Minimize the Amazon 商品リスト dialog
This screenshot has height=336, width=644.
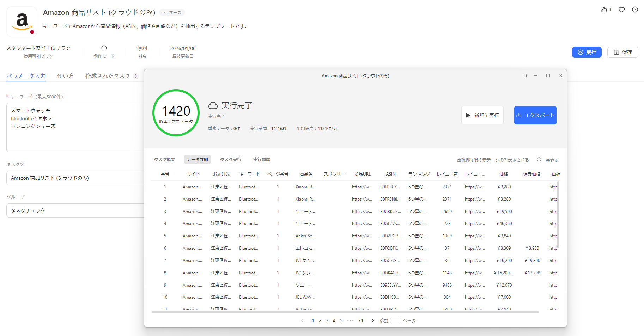(535, 75)
